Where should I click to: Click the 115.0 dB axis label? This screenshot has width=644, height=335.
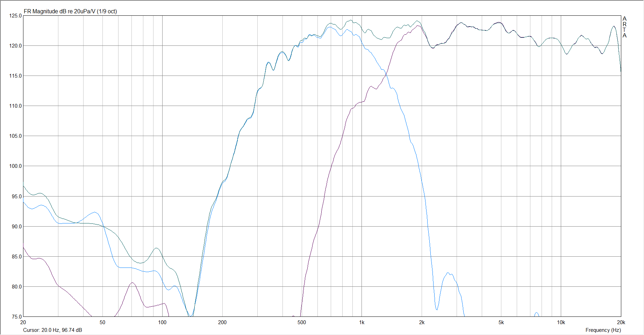(x=15, y=76)
